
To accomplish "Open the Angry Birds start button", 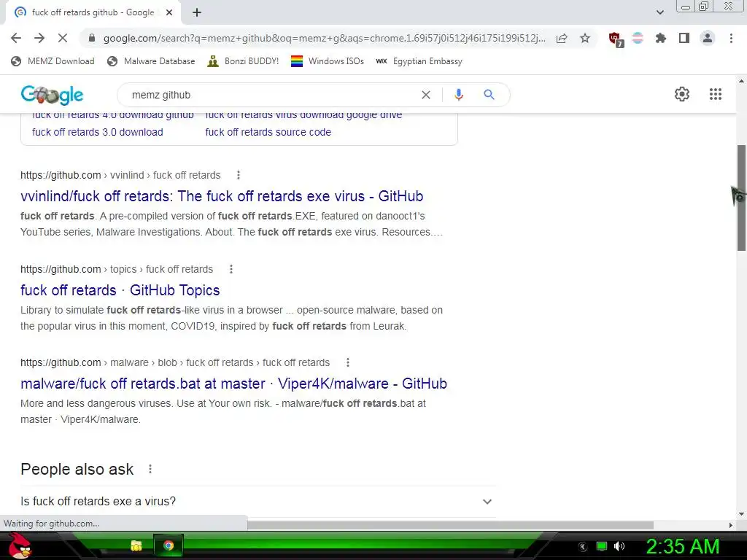I will pos(20,545).
